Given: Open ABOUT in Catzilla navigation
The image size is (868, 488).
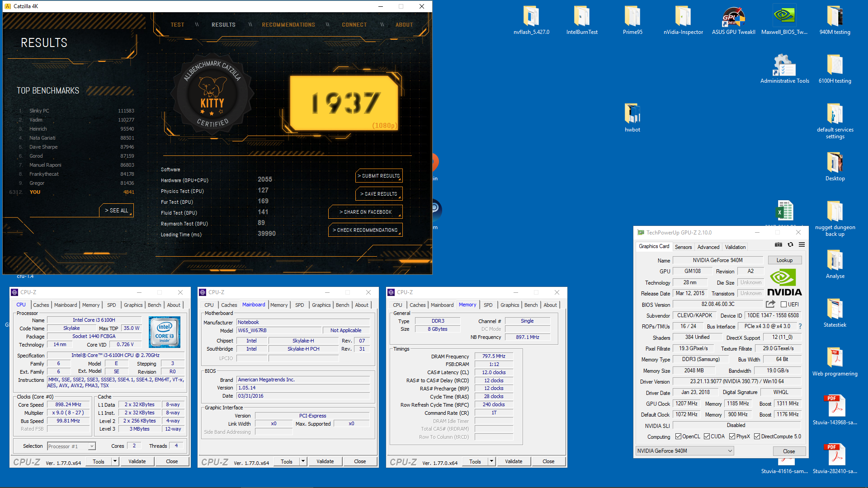Looking at the screenshot, I should click(404, 25).
